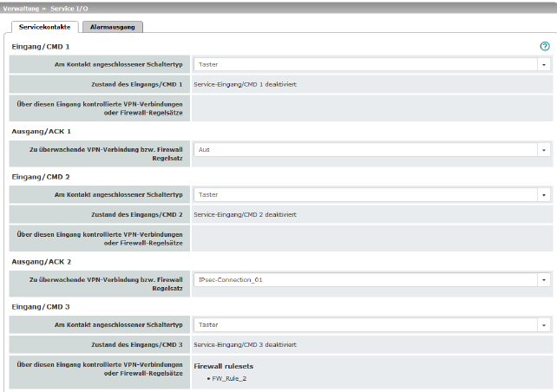Click the 'Zustand des Eingangs/CMD 2' label
The image size is (557, 392).
point(137,215)
